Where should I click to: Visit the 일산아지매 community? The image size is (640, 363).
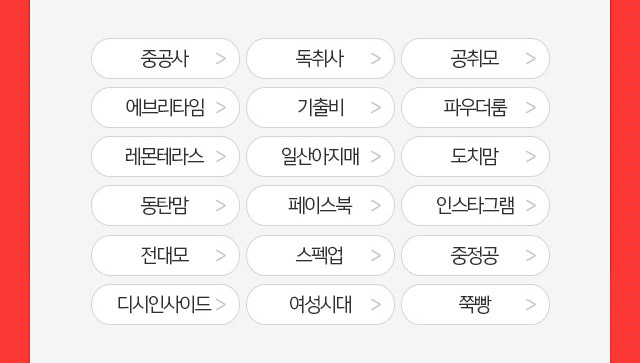coord(320,156)
